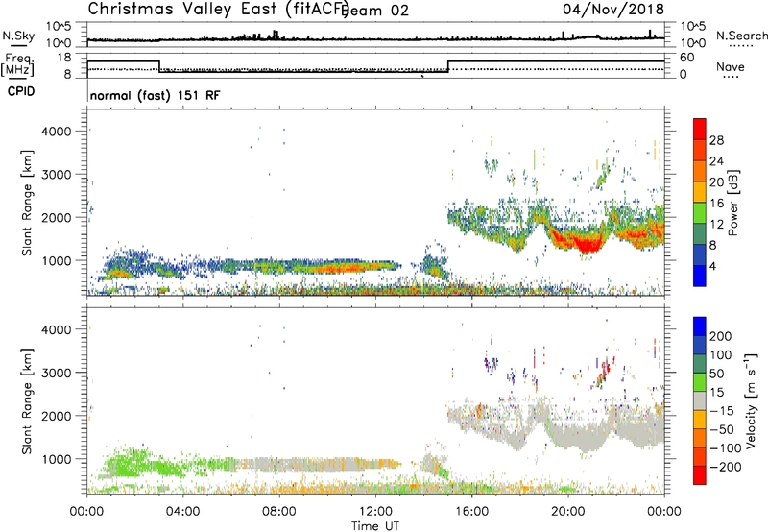768x532 pixels.
Task: Click the 'Freq. [MHz]' axis label
Action: (18, 64)
